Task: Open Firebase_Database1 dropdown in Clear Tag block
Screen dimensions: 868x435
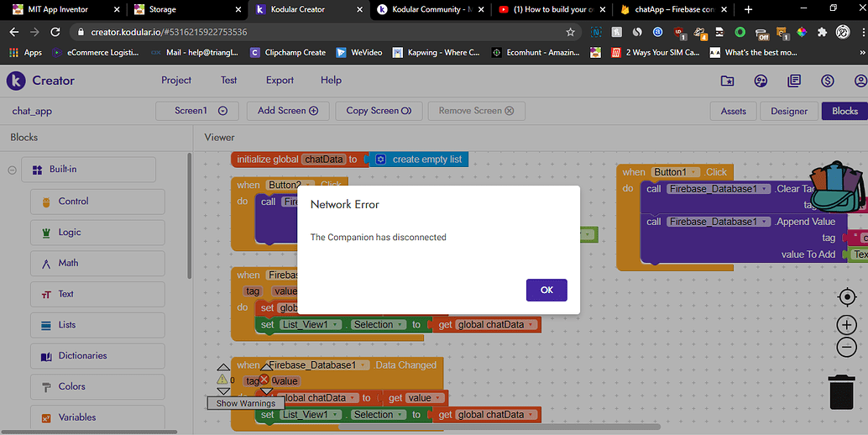Action: pos(765,189)
